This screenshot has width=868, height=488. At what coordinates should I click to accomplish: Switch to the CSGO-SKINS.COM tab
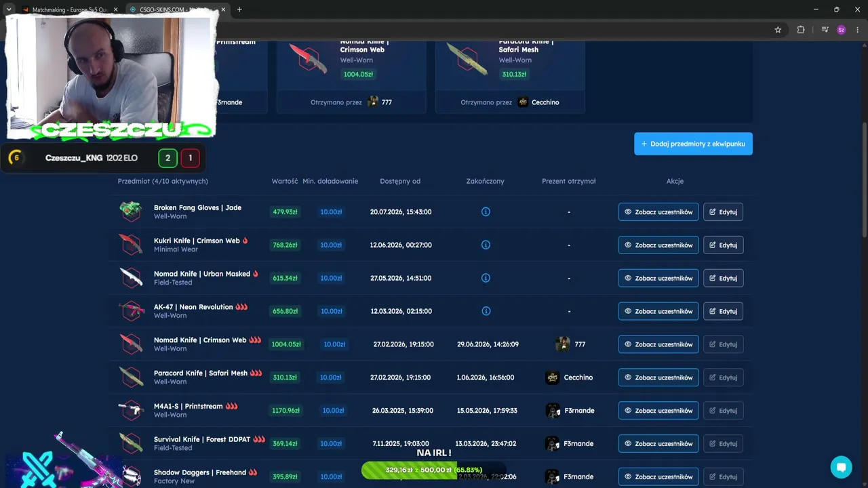(176, 9)
